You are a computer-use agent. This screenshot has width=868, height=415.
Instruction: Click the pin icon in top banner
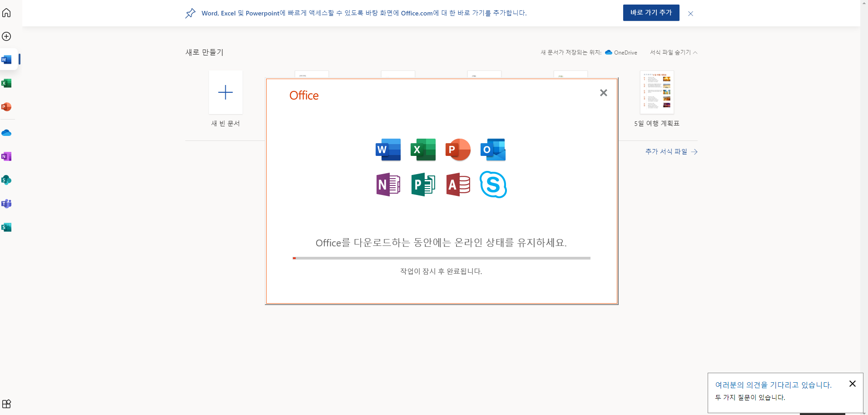click(x=190, y=13)
